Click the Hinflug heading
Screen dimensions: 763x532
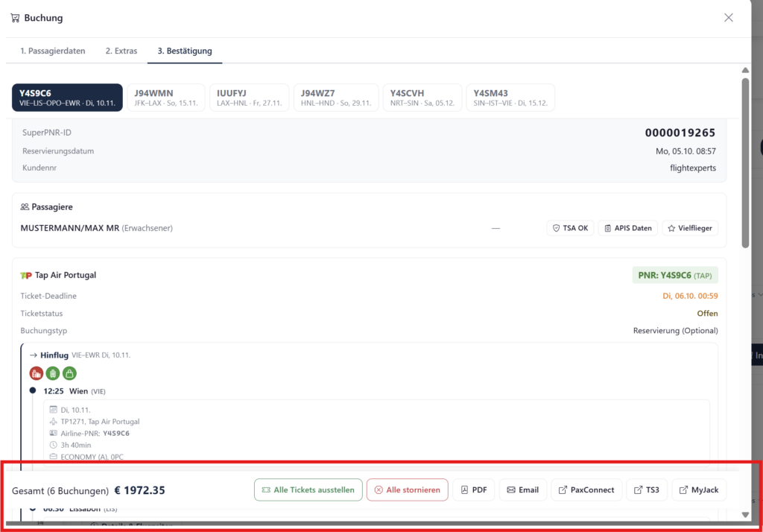click(x=54, y=355)
